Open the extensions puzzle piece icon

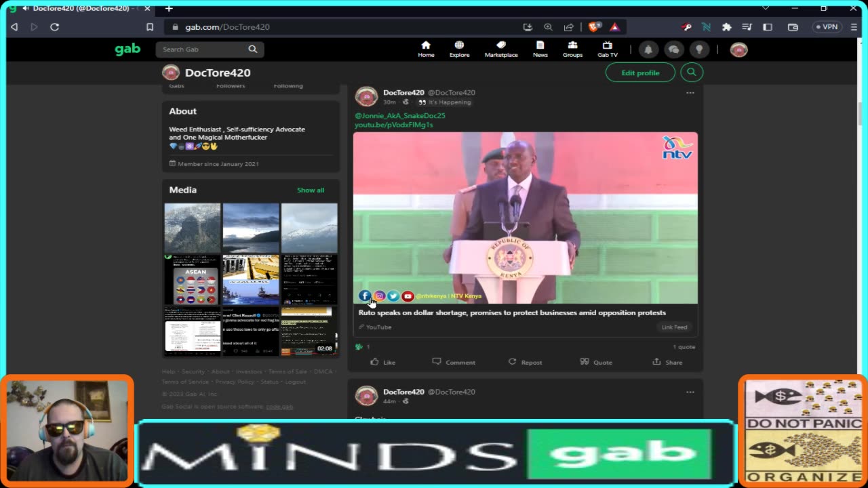coord(727,27)
